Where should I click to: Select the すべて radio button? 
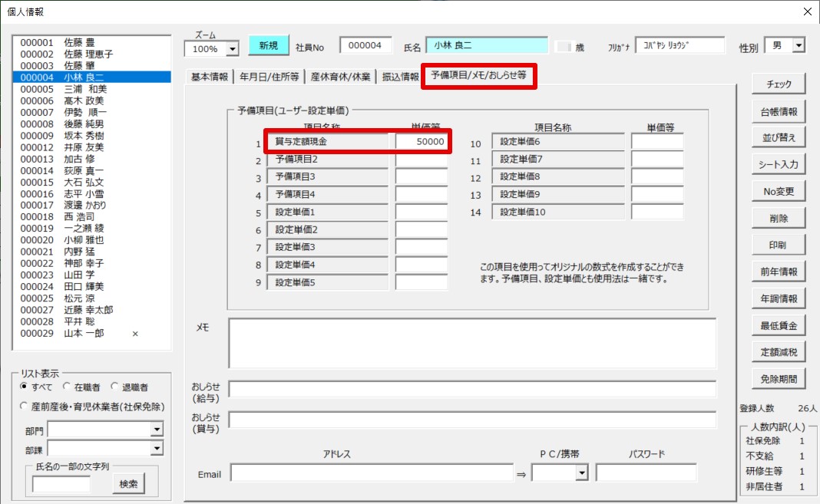[x=25, y=387]
